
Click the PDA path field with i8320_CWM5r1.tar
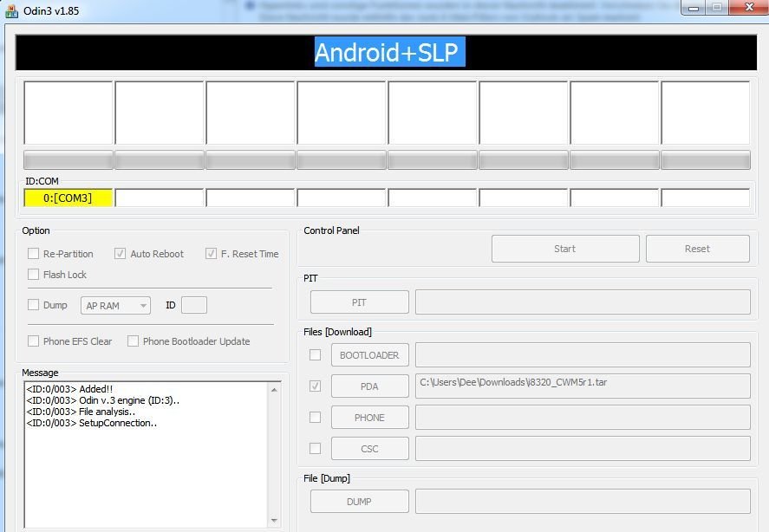point(583,386)
